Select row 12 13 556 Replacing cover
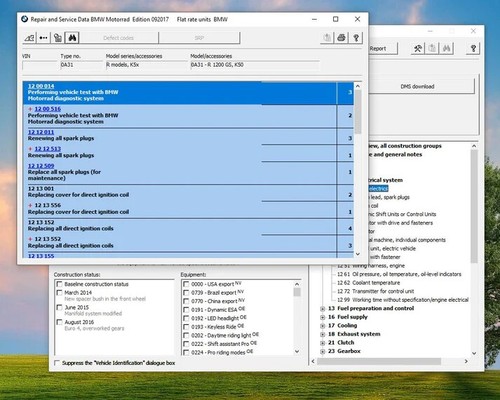Viewport: 500px width, 400px height. pyautogui.click(x=188, y=210)
